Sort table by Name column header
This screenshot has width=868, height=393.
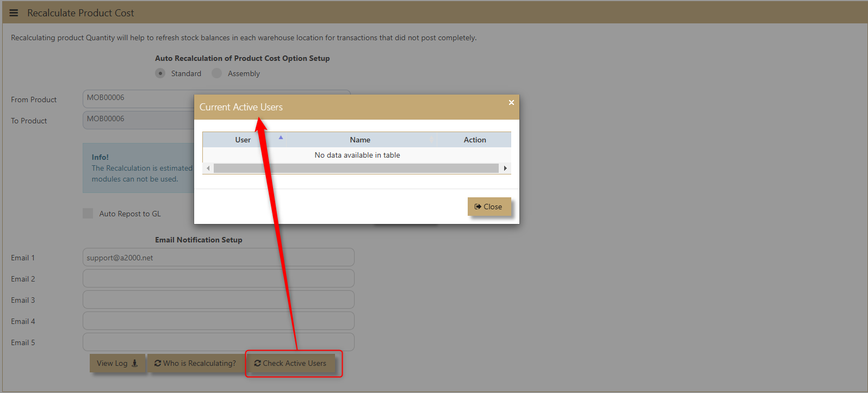(360, 140)
